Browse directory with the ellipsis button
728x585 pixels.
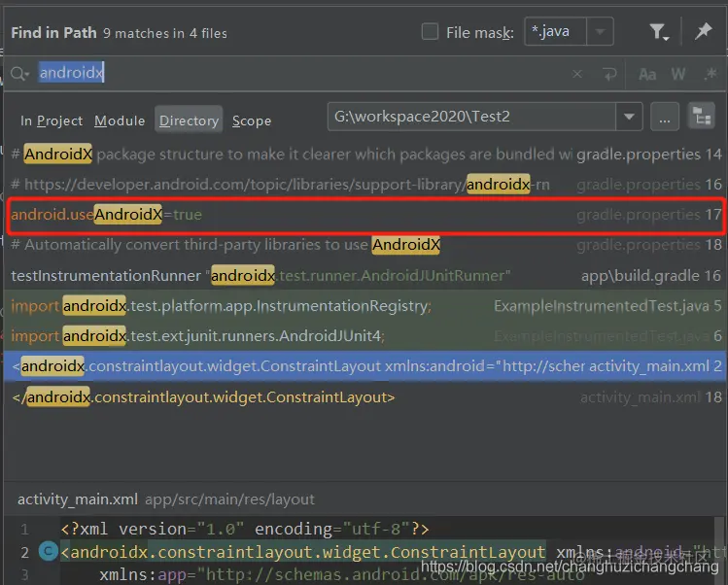665,117
